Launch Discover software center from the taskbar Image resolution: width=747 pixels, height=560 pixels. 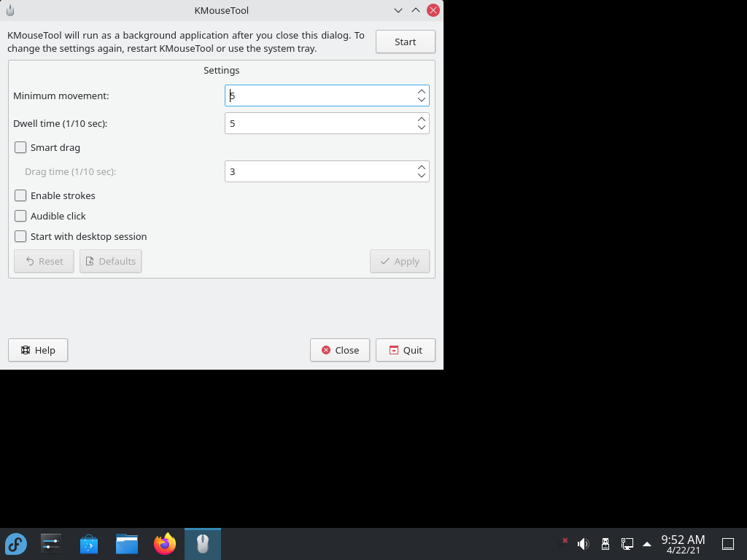click(88, 544)
